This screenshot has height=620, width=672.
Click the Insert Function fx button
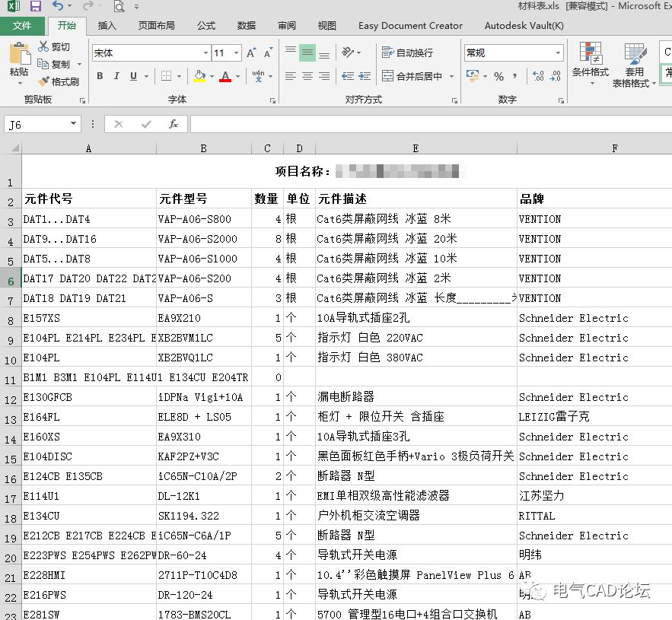point(174,124)
